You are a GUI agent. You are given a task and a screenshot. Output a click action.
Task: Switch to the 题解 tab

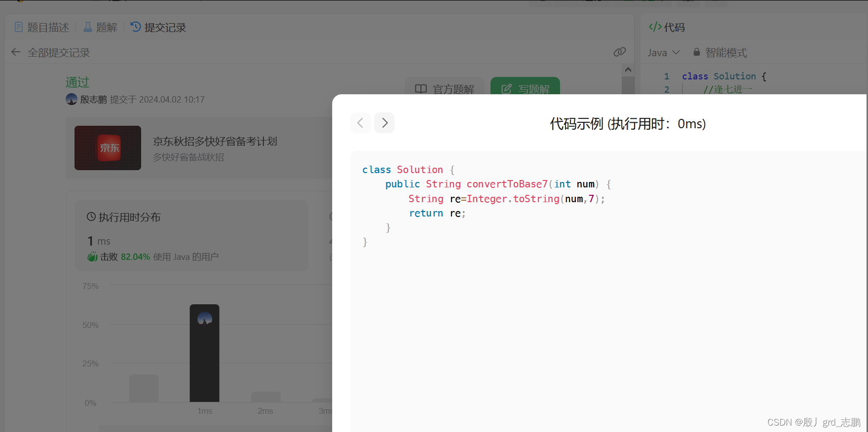(100, 27)
